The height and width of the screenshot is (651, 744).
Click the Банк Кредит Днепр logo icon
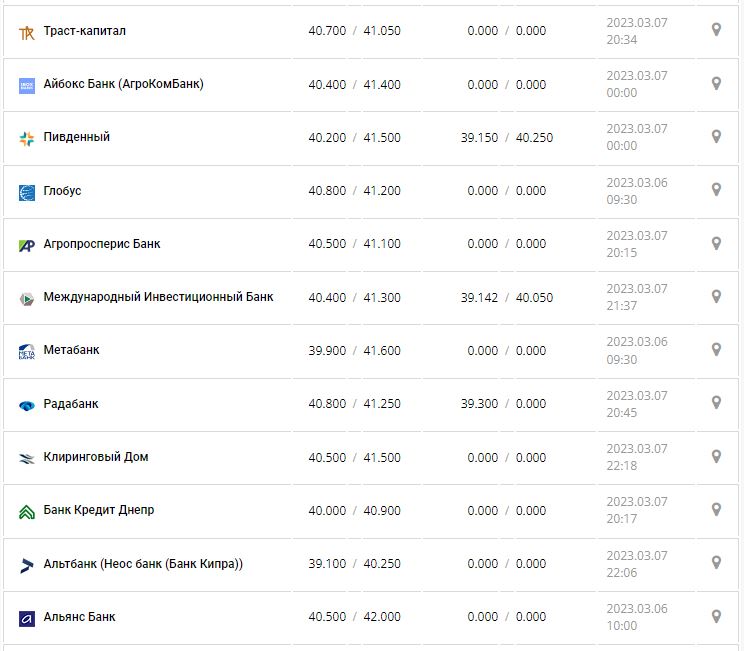[x=27, y=511]
